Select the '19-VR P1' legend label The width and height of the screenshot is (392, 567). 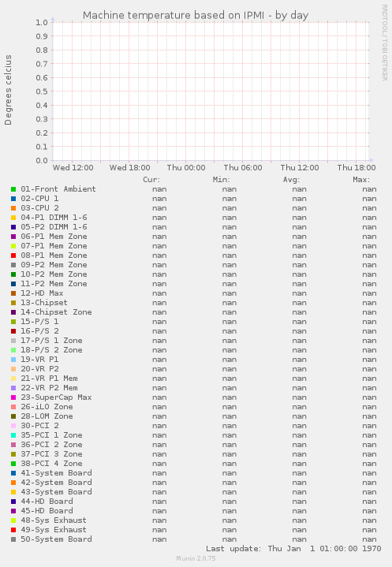click(39, 360)
